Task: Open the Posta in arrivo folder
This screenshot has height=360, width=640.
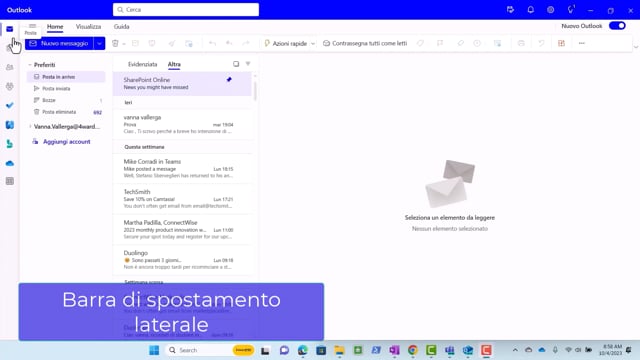Action: click(x=66, y=77)
